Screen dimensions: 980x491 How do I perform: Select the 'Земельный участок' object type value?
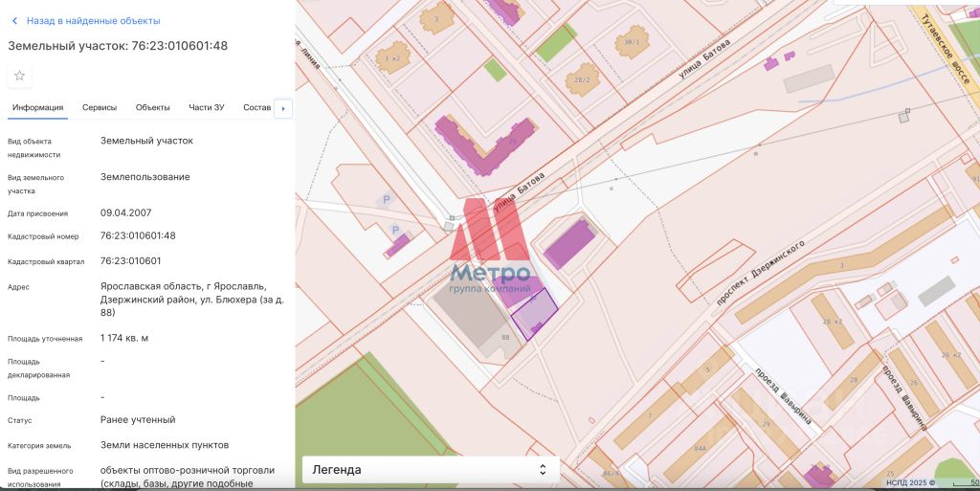pyautogui.click(x=146, y=141)
